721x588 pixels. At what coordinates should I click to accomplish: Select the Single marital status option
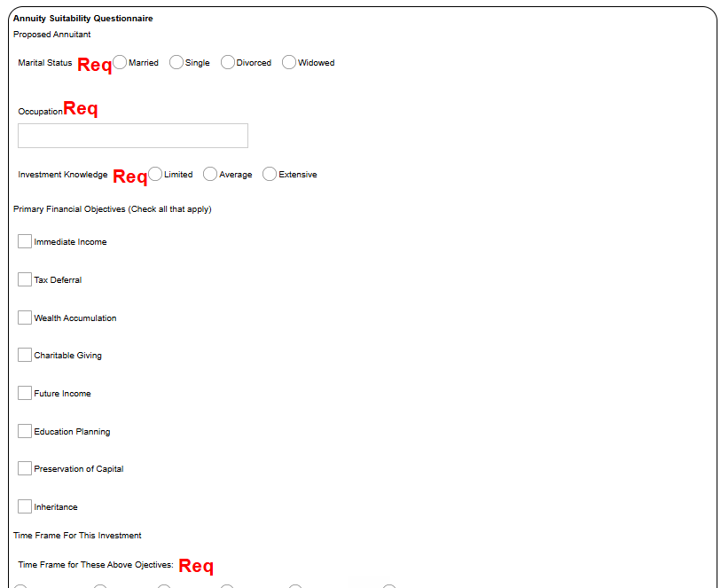point(176,62)
